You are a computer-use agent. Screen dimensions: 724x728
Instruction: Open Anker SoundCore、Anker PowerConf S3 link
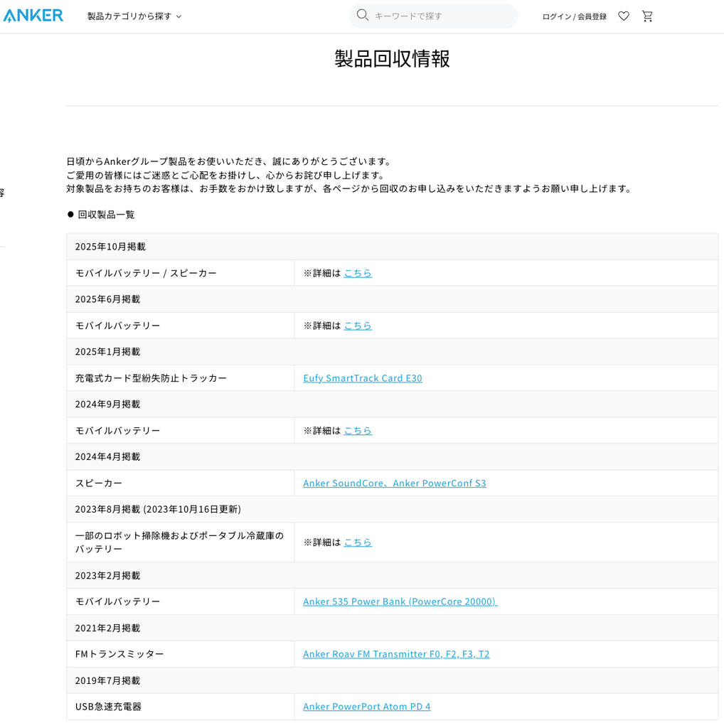(394, 483)
